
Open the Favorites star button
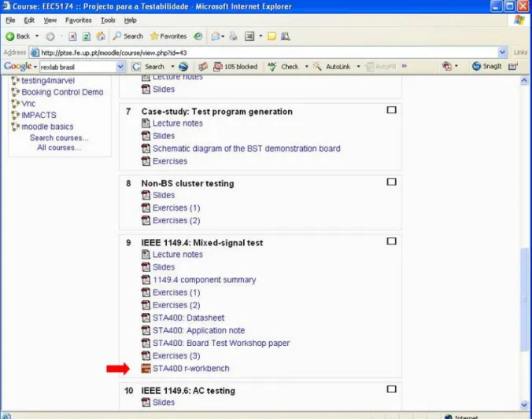tap(168, 36)
